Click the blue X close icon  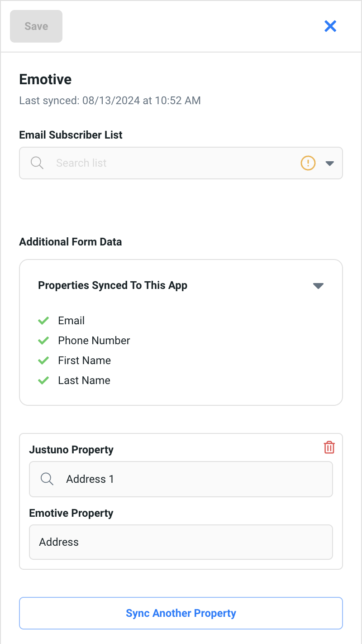coord(330,26)
